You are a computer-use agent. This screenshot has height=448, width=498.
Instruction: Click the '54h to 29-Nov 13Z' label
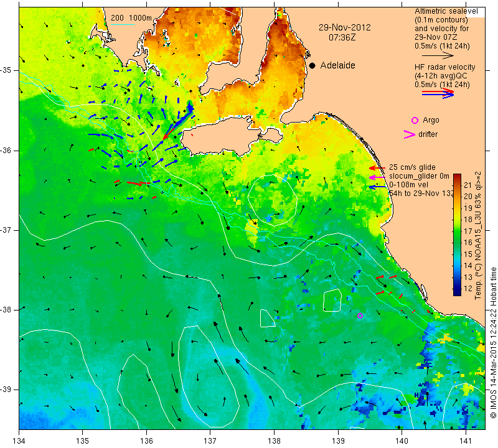click(421, 194)
